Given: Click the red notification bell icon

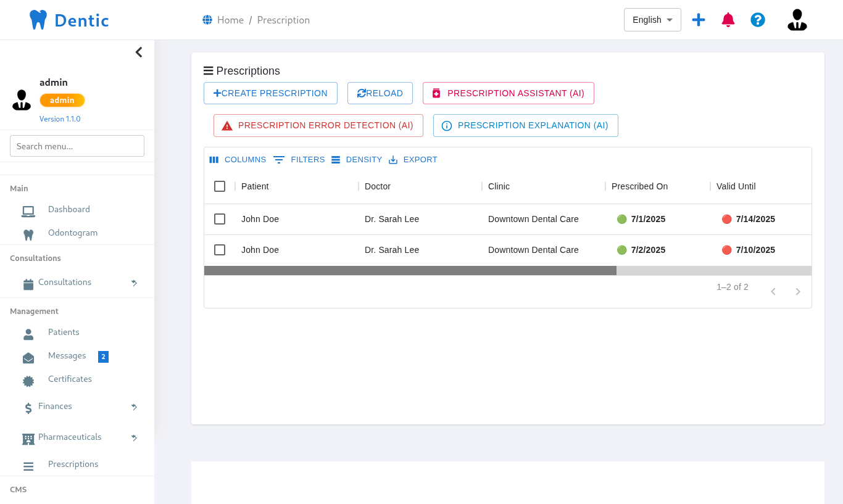Looking at the screenshot, I should coord(728,20).
